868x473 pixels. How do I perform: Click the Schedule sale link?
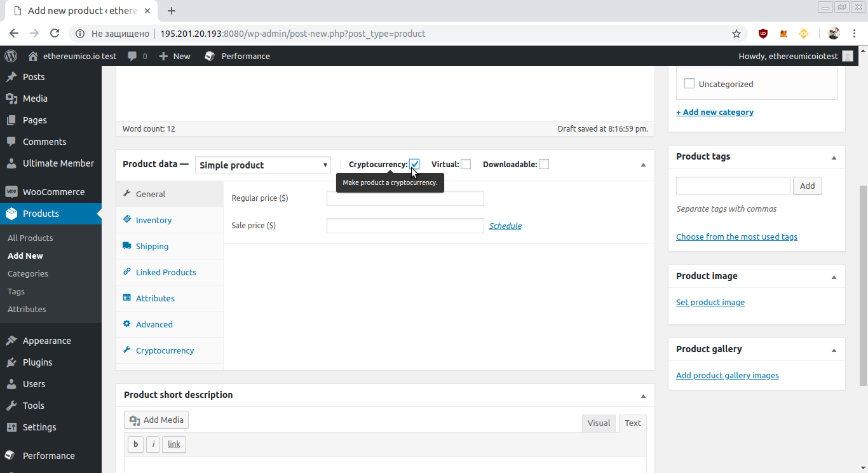(505, 226)
